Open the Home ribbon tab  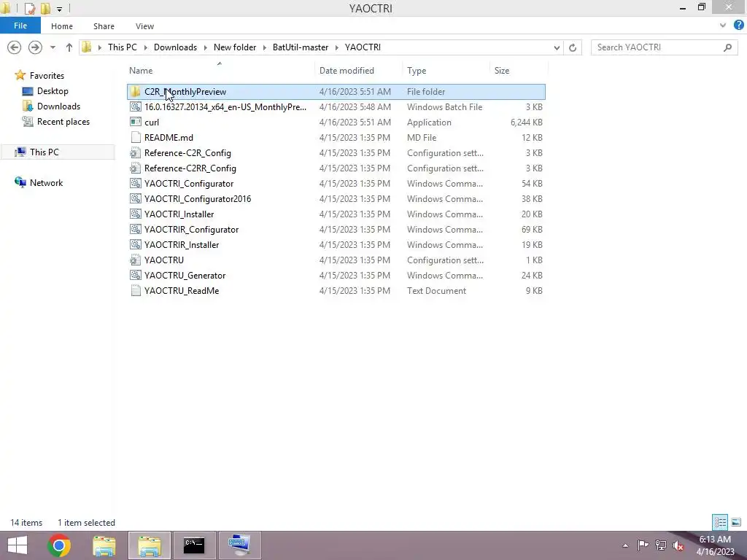coord(62,26)
